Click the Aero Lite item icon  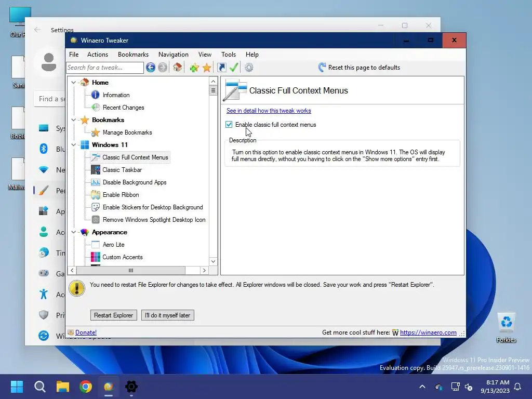click(96, 245)
